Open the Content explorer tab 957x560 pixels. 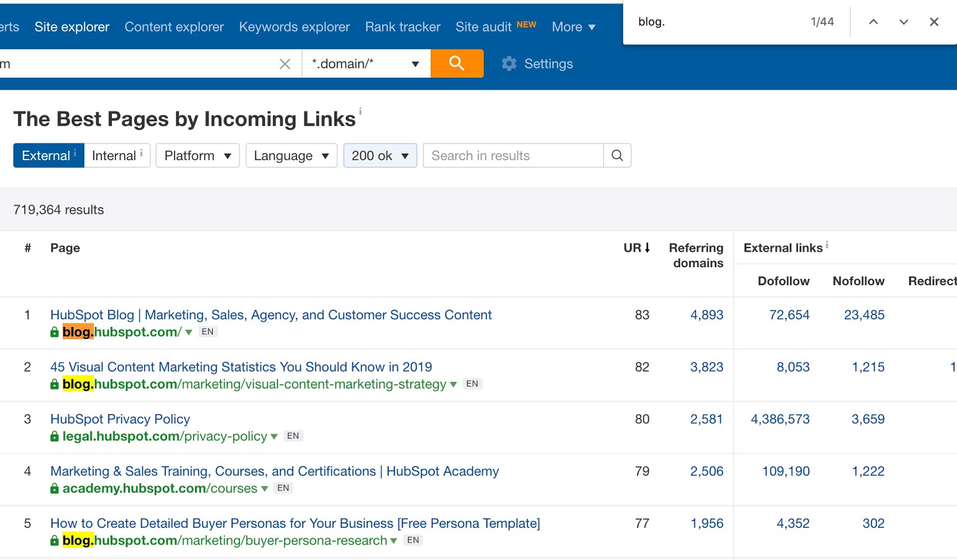tap(174, 27)
